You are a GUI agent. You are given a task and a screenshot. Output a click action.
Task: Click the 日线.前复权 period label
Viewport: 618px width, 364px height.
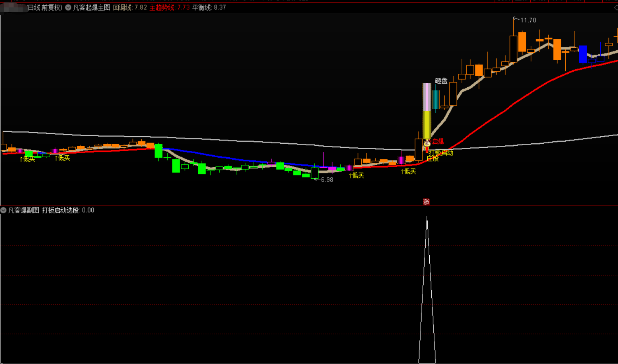click(x=45, y=7)
